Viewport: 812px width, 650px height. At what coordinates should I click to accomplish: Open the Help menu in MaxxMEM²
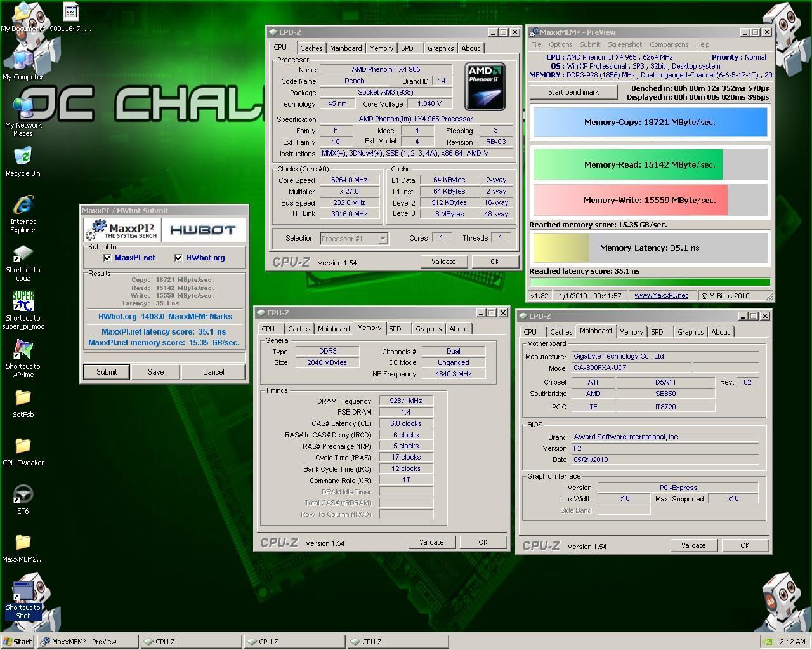point(702,44)
